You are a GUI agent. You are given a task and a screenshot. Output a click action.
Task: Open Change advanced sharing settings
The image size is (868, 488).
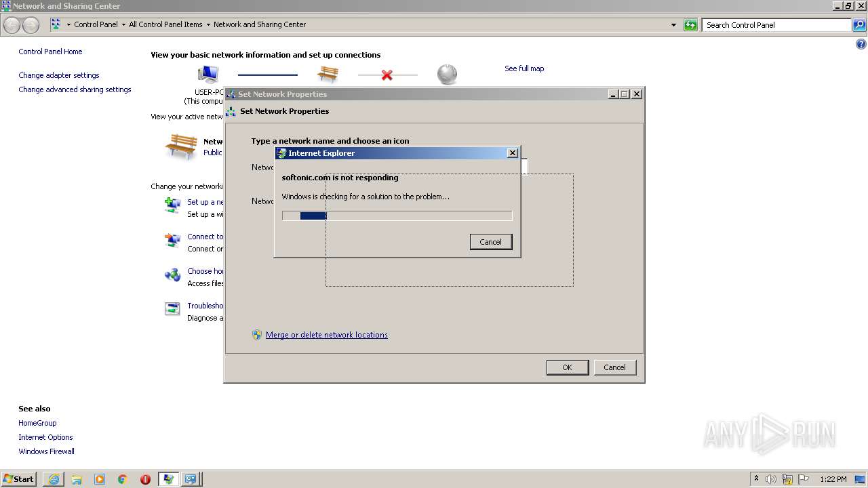pyautogui.click(x=75, y=89)
